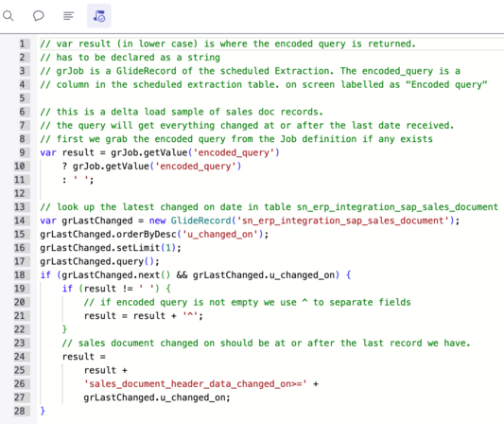Click line number 12 in gutter
Image resolution: width=504 pixels, height=424 pixels.
pyautogui.click(x=20, y=193)
